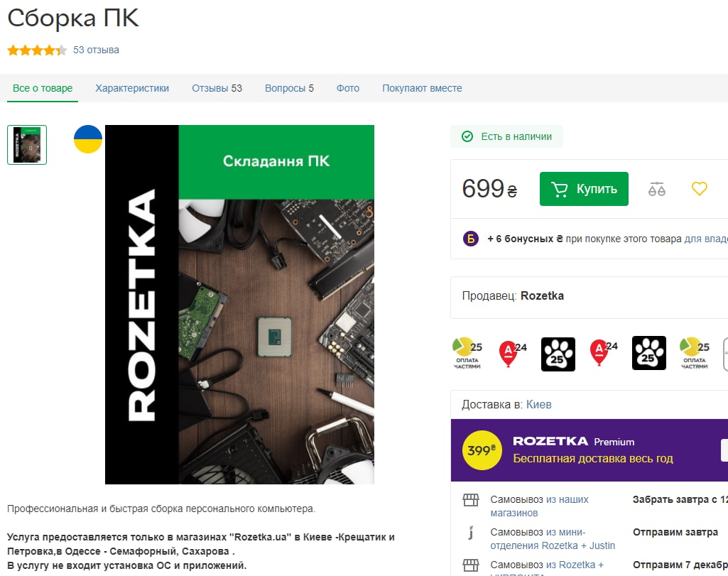Click the first red A 24 payment icon
This screenshot has height=576, width=728.
point(512,354)
